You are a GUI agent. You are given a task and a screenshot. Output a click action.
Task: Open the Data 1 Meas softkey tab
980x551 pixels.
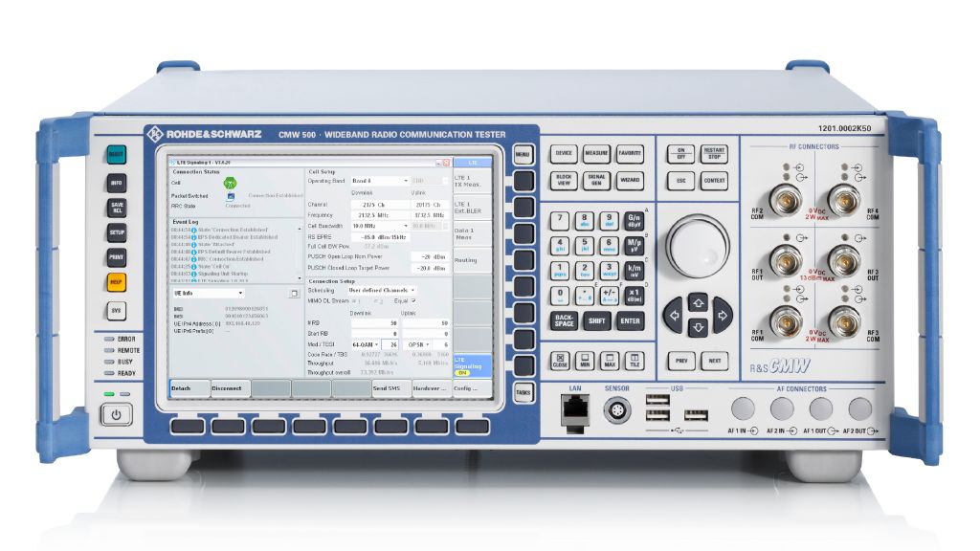pos(472,234)
